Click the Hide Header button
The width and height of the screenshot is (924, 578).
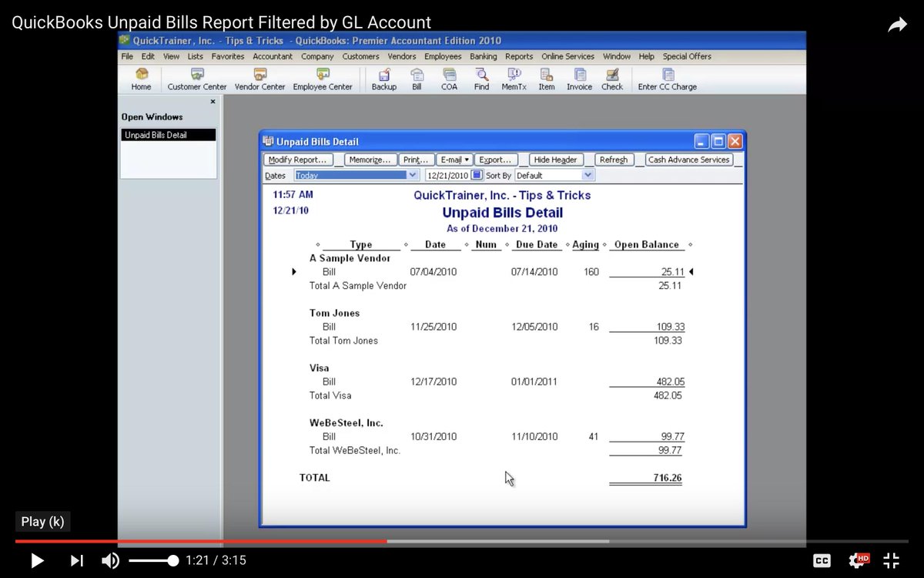point(556,160)
